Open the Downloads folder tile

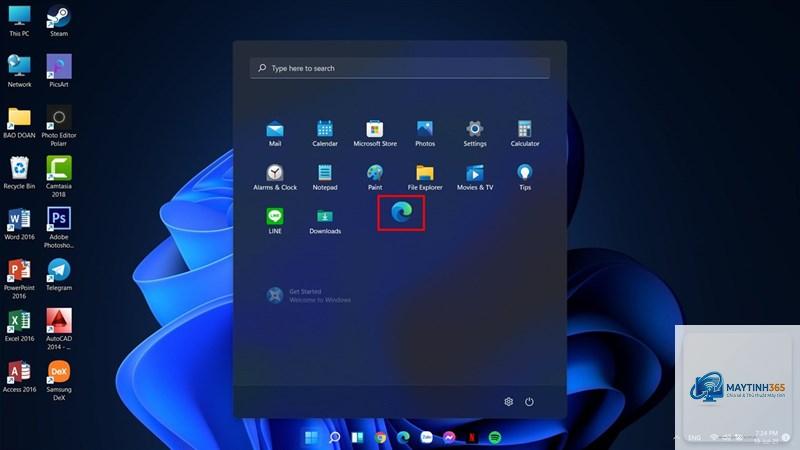tap(324, 220)
